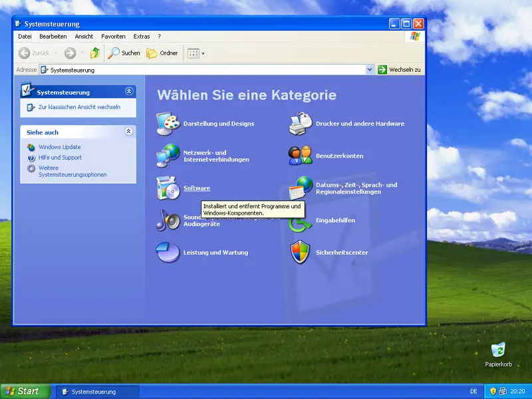Click the Datums-, Zeit- calendar globe icon
The width and height of the screenshot is (532, 399).
tap(301, 188)
